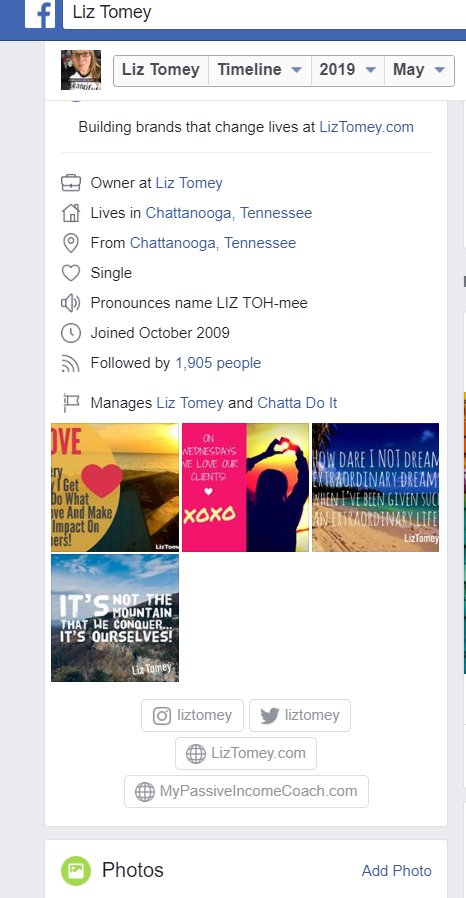Select the Liz Tomey tab in the header bar

161,70
